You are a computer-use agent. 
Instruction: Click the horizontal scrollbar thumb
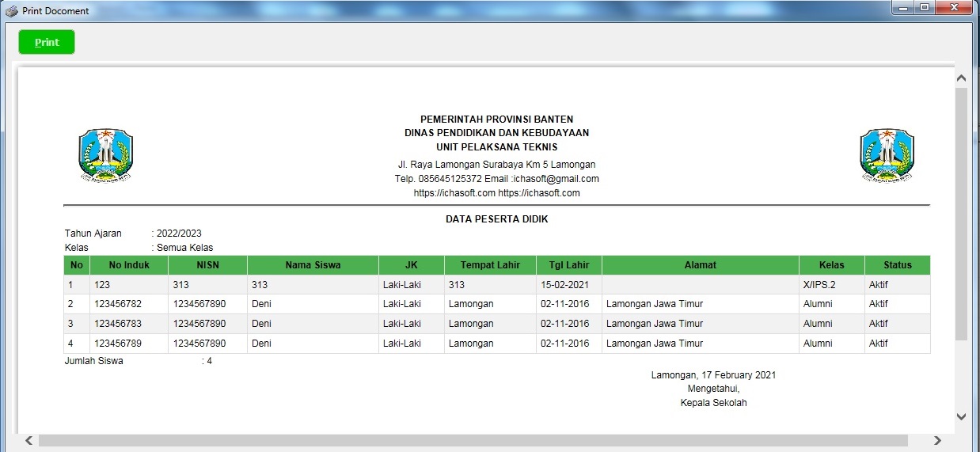point(473,440)
